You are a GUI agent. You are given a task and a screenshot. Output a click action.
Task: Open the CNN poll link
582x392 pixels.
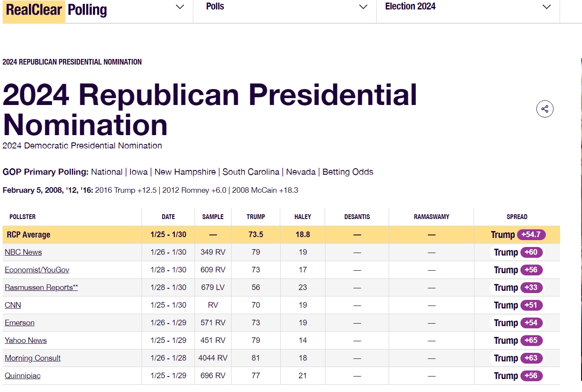pos(13,305)
